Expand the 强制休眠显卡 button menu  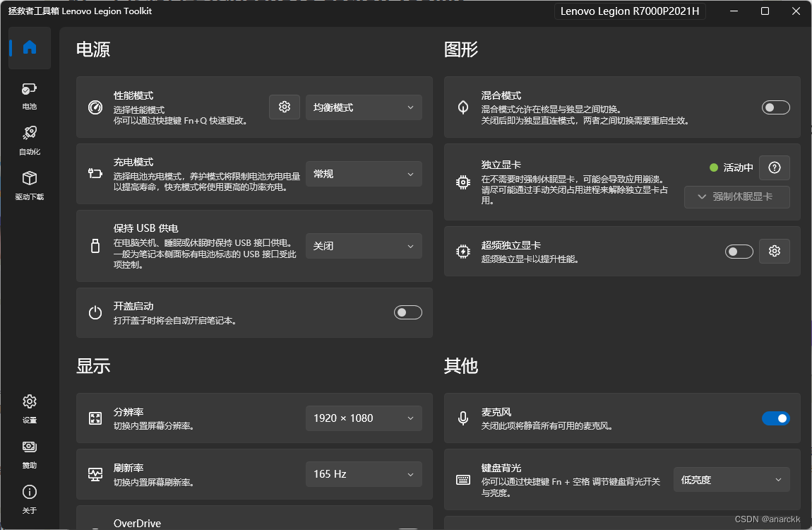tap(736, 197)
